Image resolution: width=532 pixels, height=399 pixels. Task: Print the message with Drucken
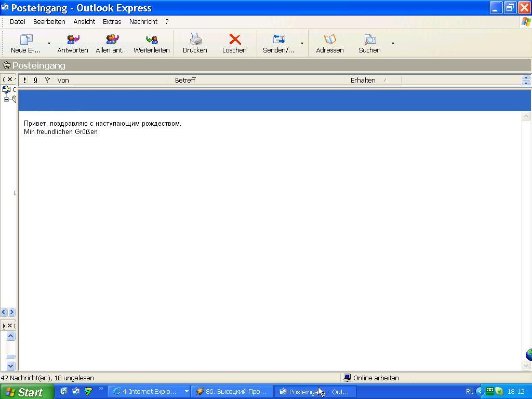[195, 44]
